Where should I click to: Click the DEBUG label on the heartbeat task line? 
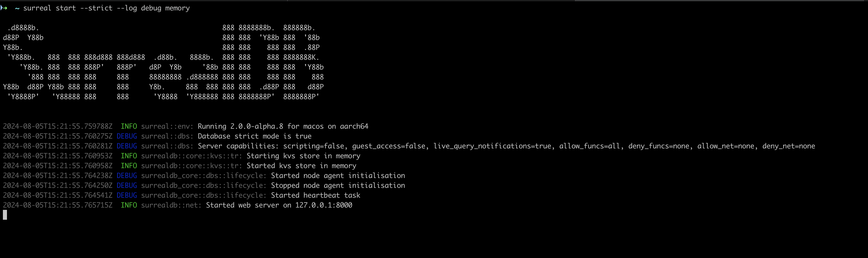pyautogui.click(x=127, y=195)
